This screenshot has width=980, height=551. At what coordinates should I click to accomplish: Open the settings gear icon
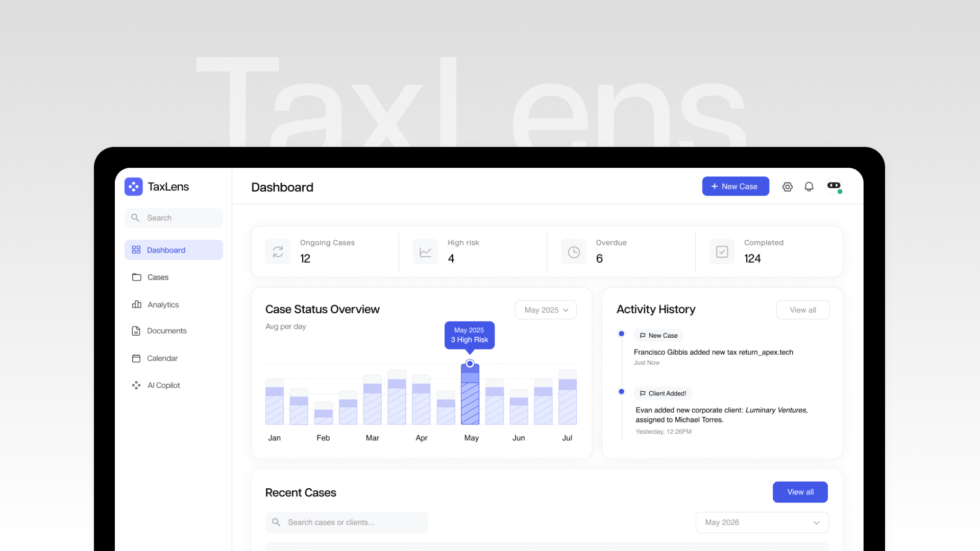click(x=787, y=187)
